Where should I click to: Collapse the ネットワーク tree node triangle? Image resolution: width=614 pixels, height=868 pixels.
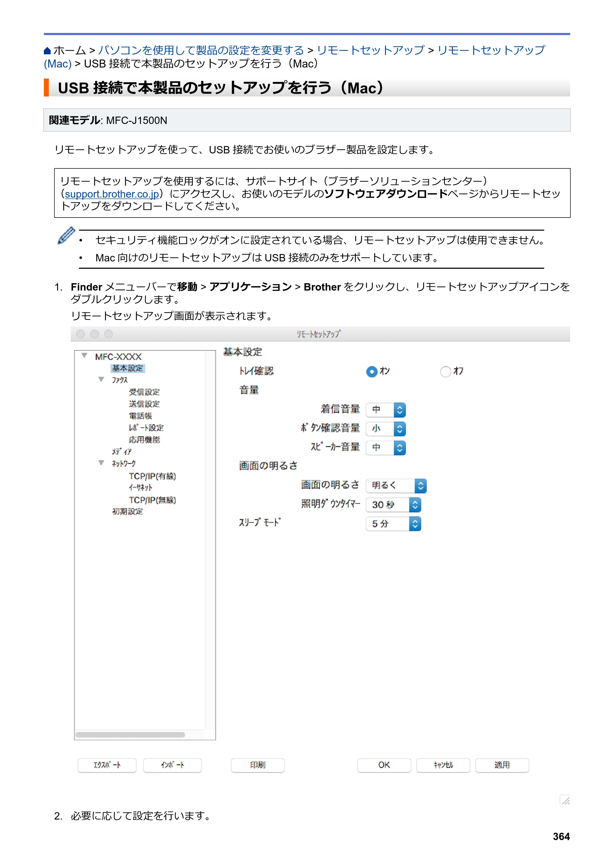(x=101, y=463)
